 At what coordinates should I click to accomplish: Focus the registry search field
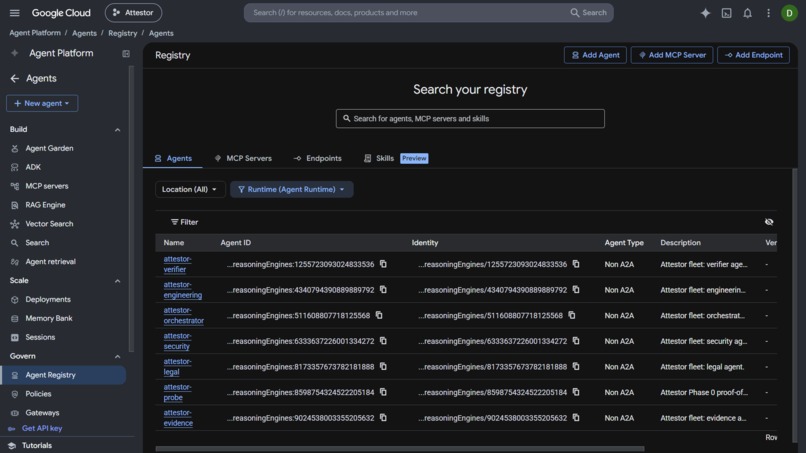tap(470, 119)
